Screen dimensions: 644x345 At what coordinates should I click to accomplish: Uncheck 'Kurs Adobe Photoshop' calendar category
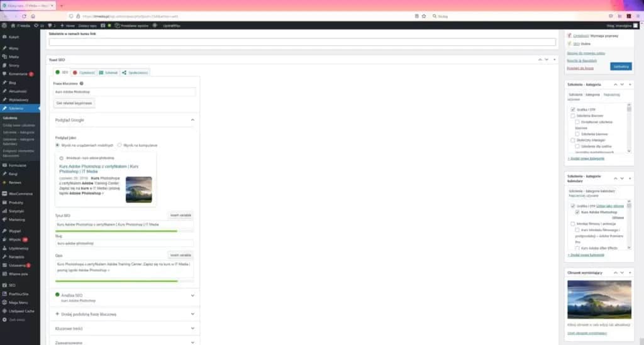pos(577,212)
